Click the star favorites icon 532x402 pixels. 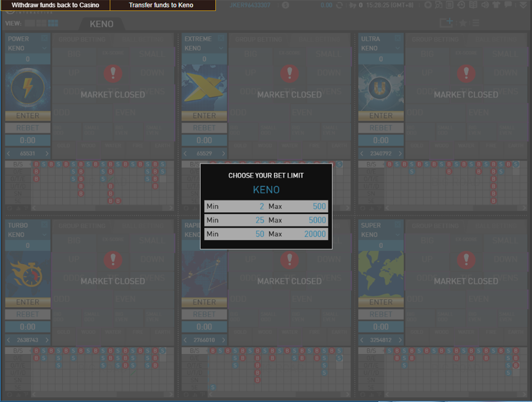click(463, 23)
